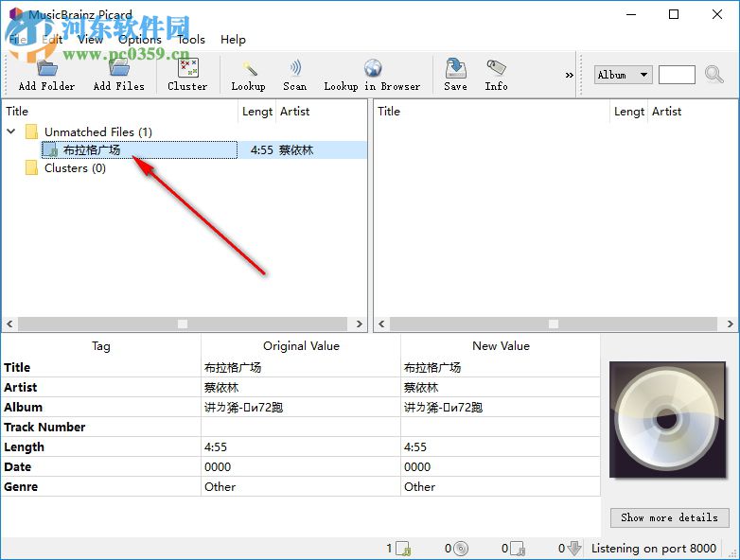740x560 pixels.
Task: Click the New Value Date 0000 cell
Action: 501,466
